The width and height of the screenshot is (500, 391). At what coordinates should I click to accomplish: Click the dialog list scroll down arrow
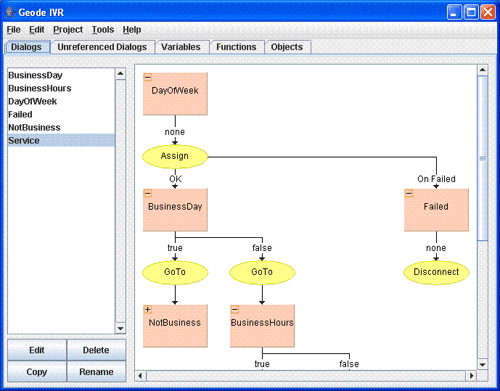(120, 328)
